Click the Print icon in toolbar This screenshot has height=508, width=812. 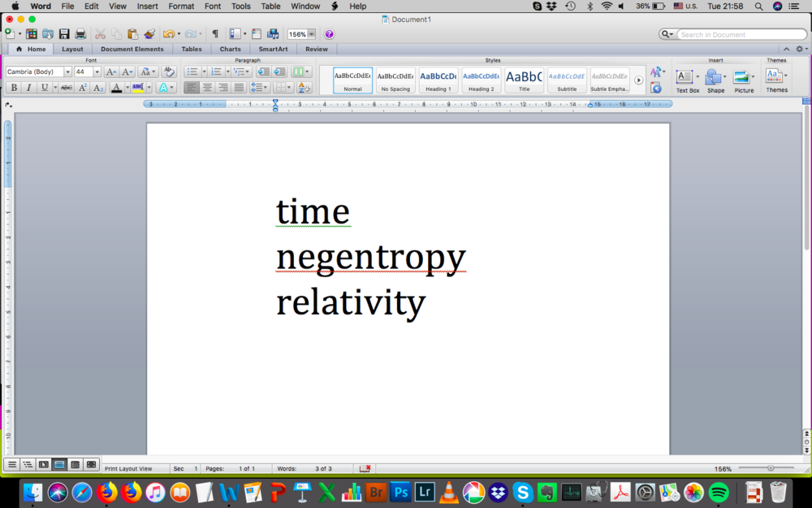pos(80,34)
